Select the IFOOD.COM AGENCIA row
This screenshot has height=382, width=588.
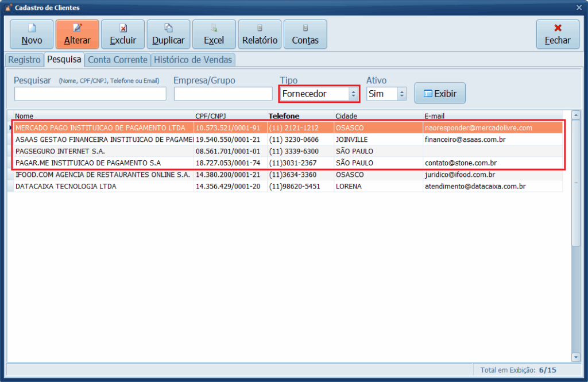coord(102,175)
